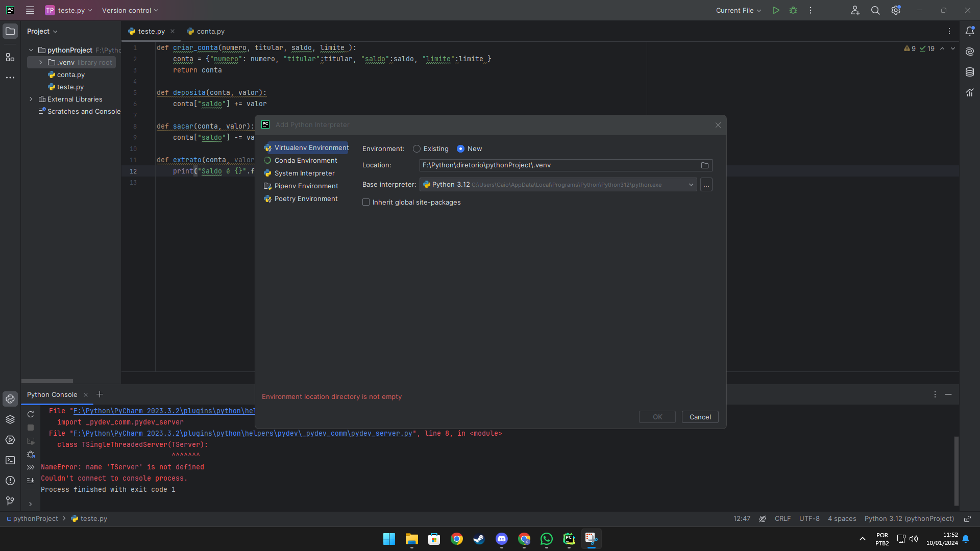Click the Run button in toolbar
The image size is (980, 551).
coord(776,10)
